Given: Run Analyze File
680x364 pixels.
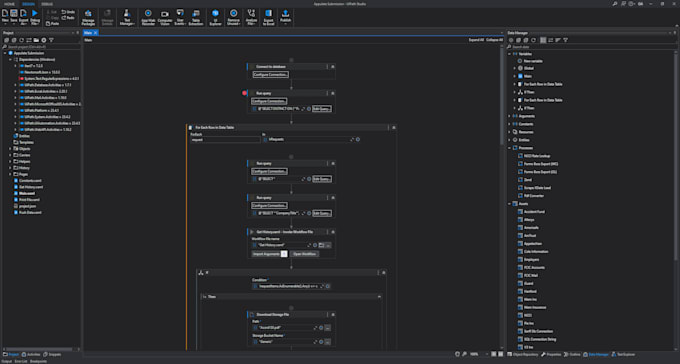Looking at the screenshot, I should tap(252, 17).
